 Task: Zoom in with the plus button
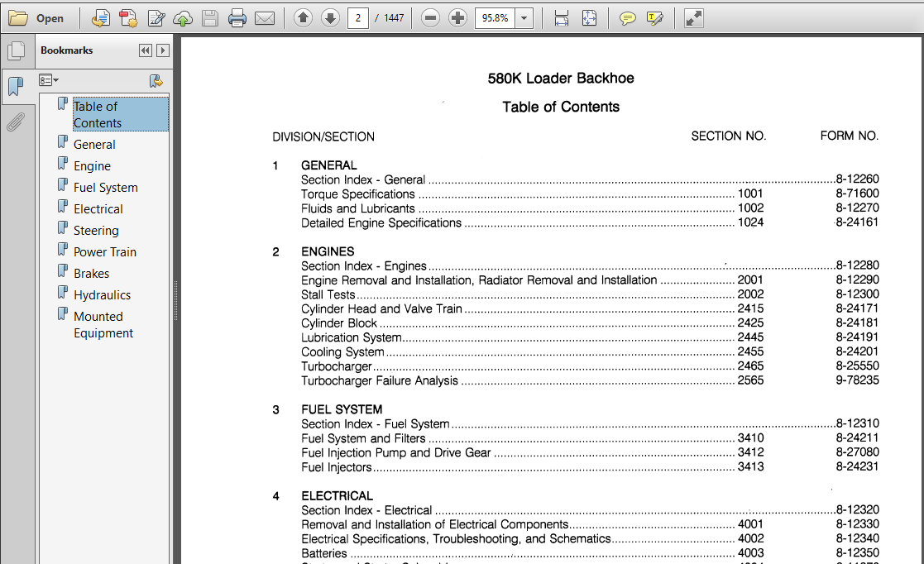[x=458, y=18]
